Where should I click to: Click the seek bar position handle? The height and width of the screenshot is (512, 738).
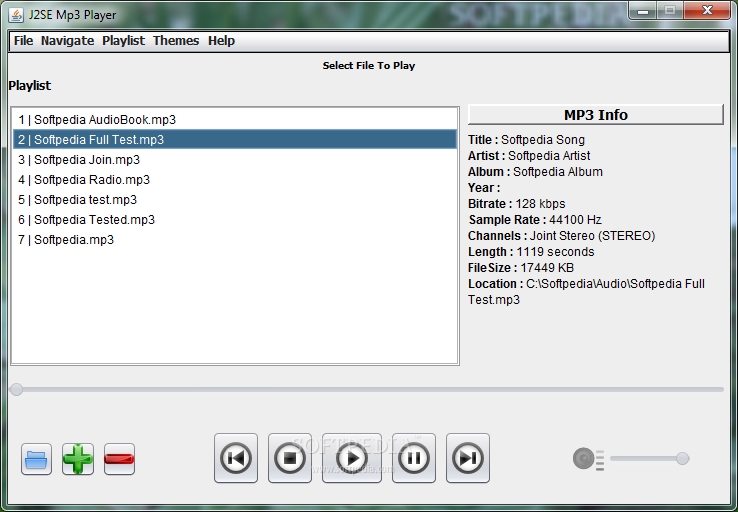(x=16, y=389)
